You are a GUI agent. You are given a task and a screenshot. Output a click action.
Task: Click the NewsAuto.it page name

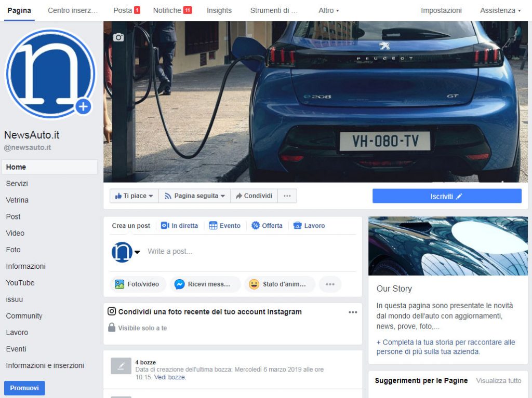(x=32, y=135)
